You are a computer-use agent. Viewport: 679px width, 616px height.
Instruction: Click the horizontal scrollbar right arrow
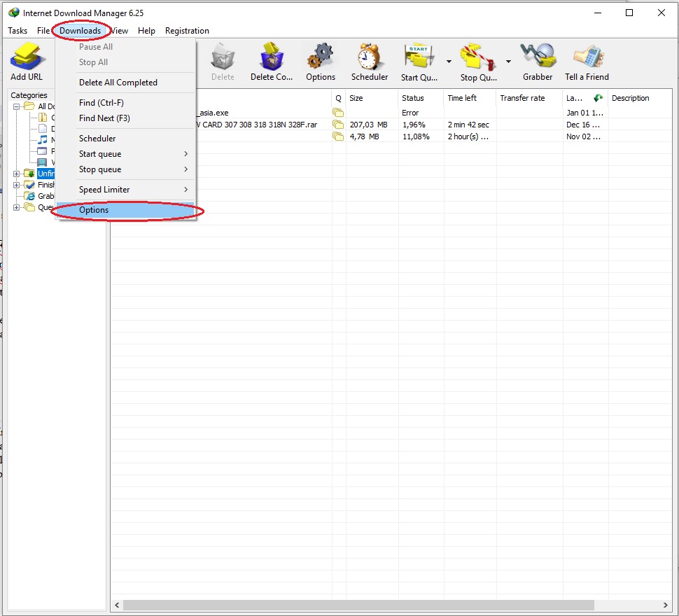tap(665, 605)
